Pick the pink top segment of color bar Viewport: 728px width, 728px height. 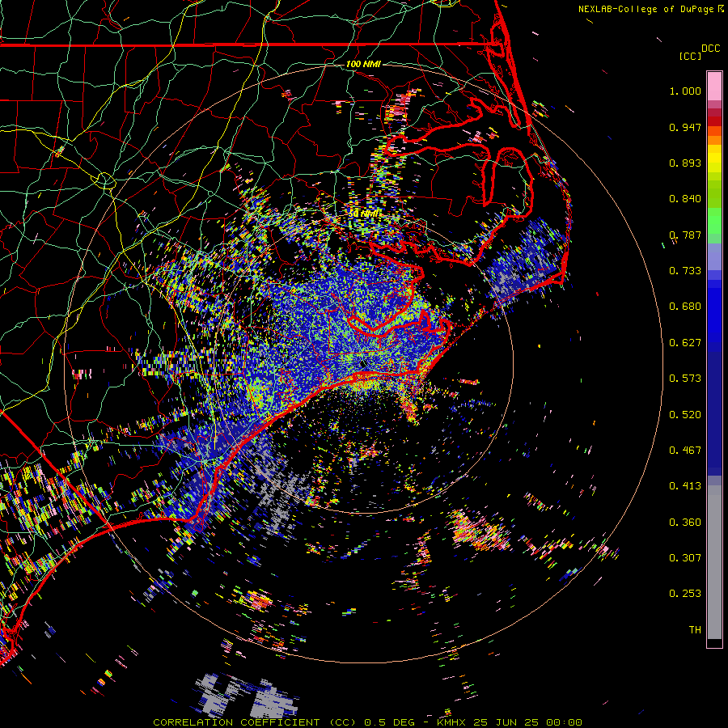pyautogui.click(x=714, y=87)
